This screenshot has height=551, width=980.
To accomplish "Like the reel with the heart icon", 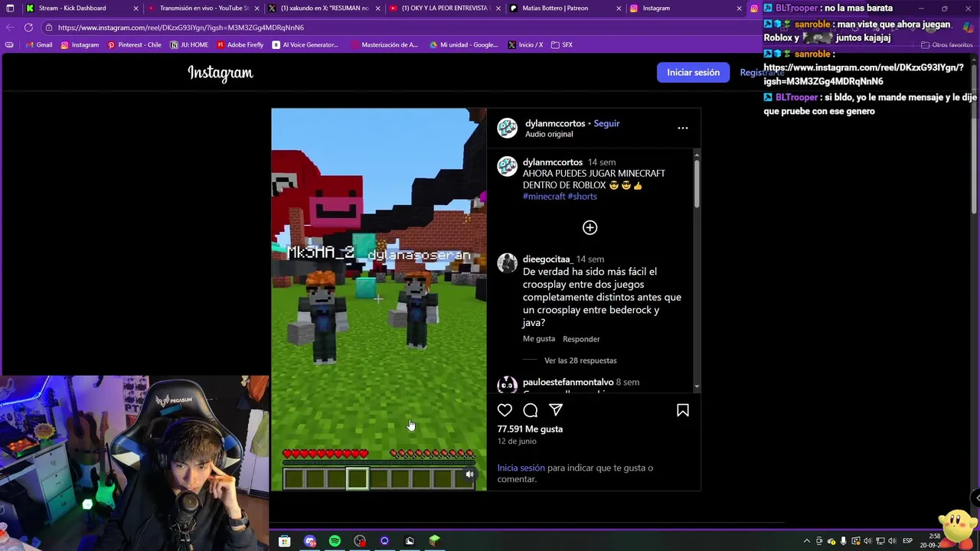I will pos(505,410).
